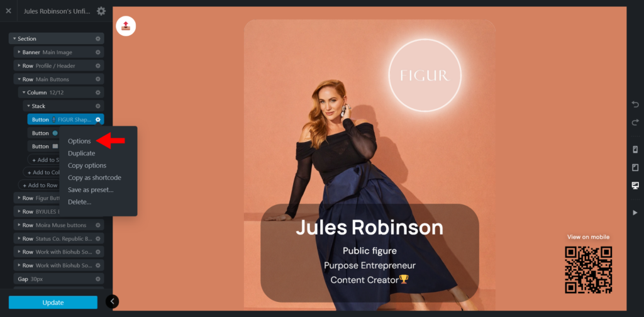
Task: Click the page settings gear beside the title
Action: [101, 11]
